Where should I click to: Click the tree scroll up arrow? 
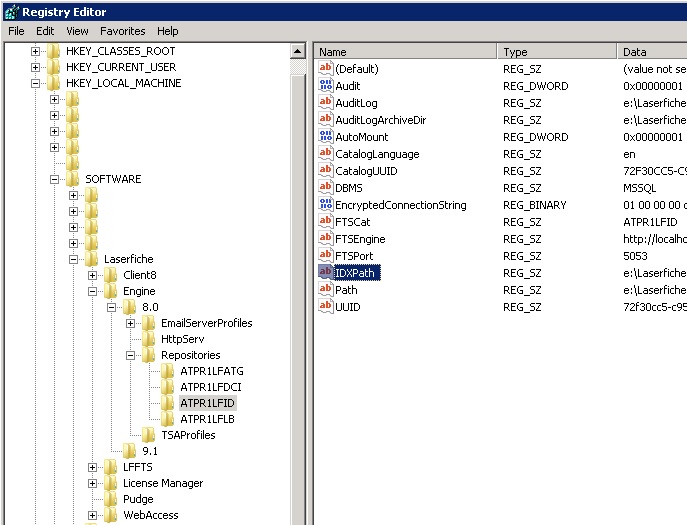click(x=297, y=51)
